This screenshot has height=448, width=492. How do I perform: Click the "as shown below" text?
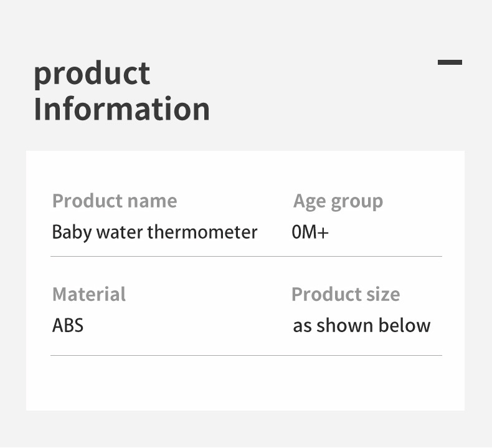coord(361,325)
